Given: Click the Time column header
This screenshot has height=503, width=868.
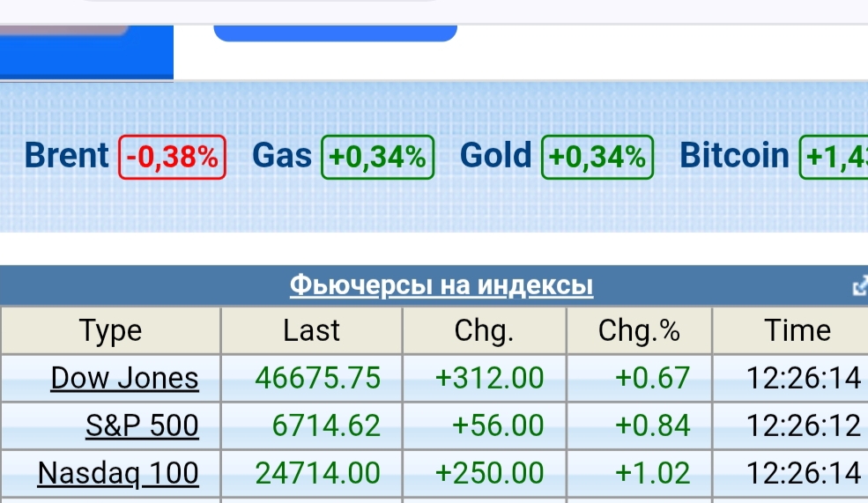Looking at the screenshot, I should [798, 330].
